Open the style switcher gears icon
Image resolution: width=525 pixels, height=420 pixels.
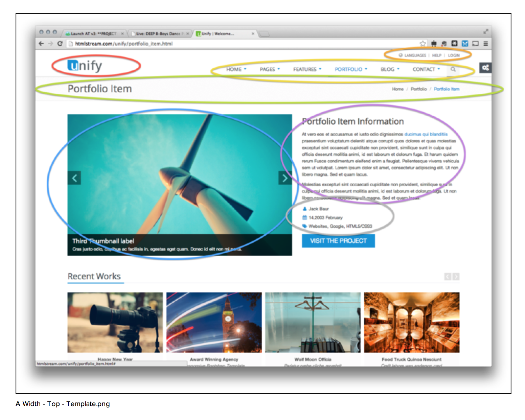pos(485,68)
